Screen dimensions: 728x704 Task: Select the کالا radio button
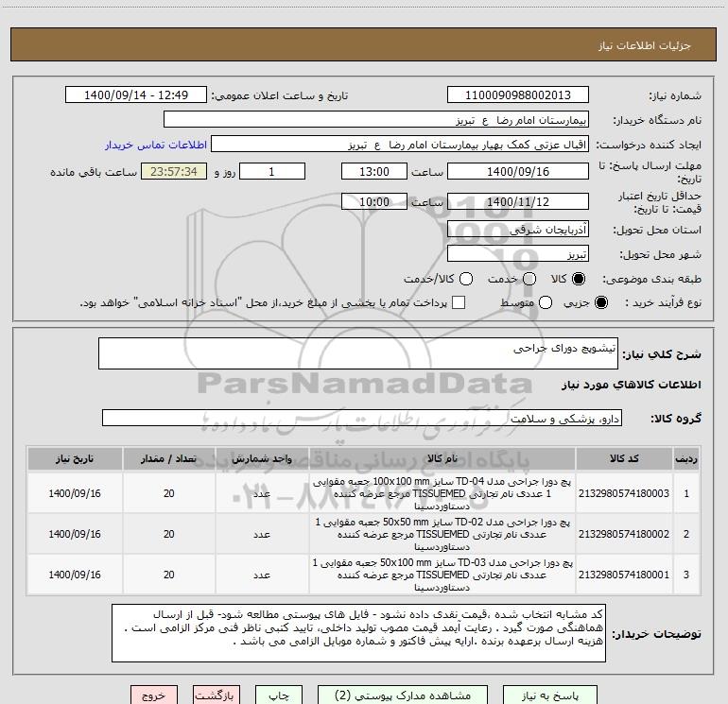[579, 279]
